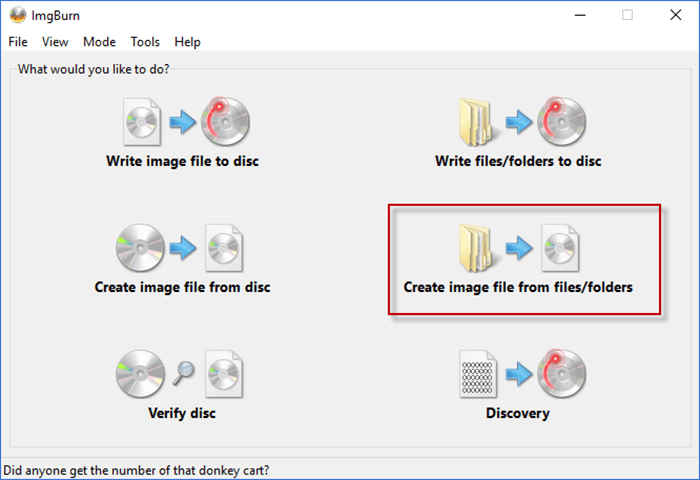Open the File menu
The image size is (700, 480).
point(18,42)
